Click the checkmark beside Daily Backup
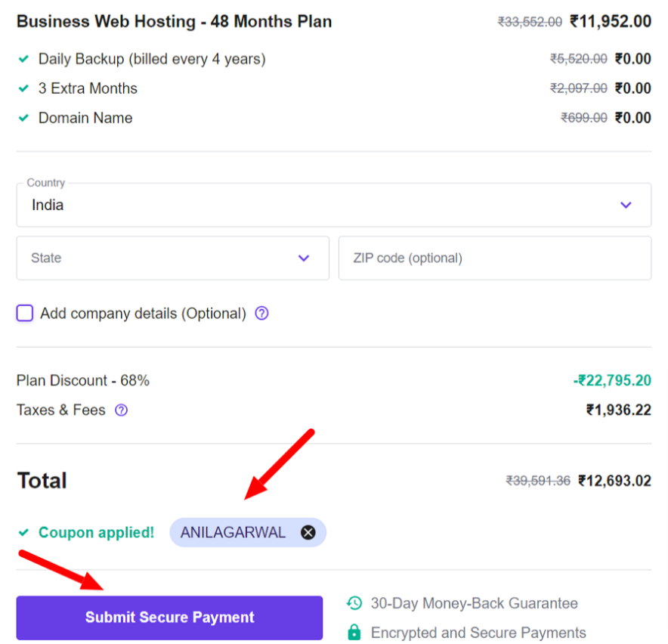 21,58
